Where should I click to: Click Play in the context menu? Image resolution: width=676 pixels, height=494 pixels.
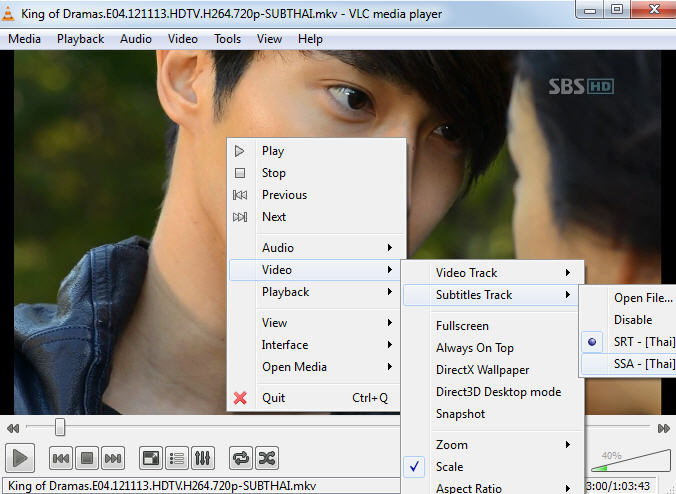coord(317,151)
